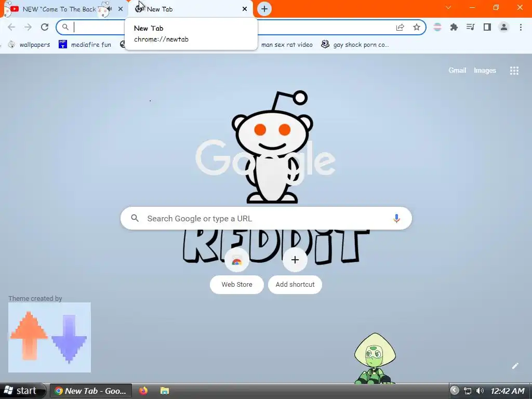Click the Web Store rainbow icon

[237, 260]
